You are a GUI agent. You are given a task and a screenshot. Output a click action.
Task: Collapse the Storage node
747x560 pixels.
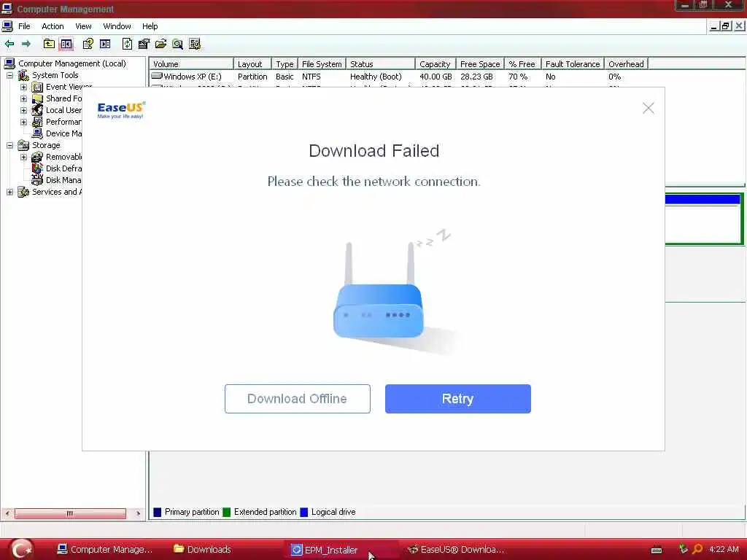pyautogui.click(x=9, y=145)
